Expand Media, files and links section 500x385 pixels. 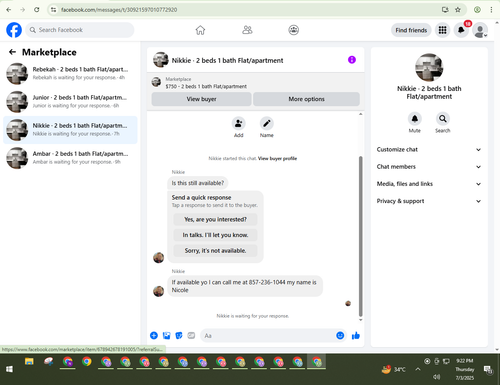click(x=429, y=184)
